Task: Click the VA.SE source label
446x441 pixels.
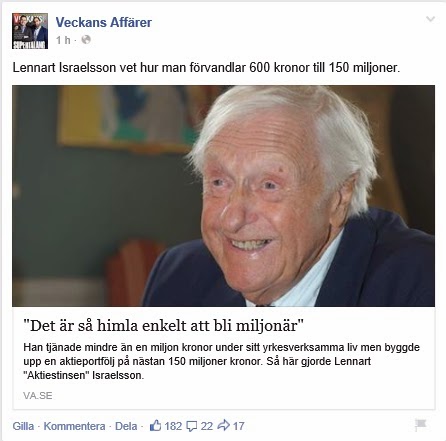Action: coord(38,396)
